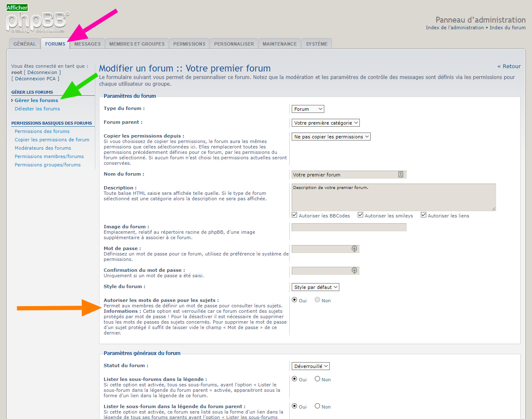532x419 pixels.
Task: Disable the Autoriser les liens checkbox
Action: (x=424, y=215)
